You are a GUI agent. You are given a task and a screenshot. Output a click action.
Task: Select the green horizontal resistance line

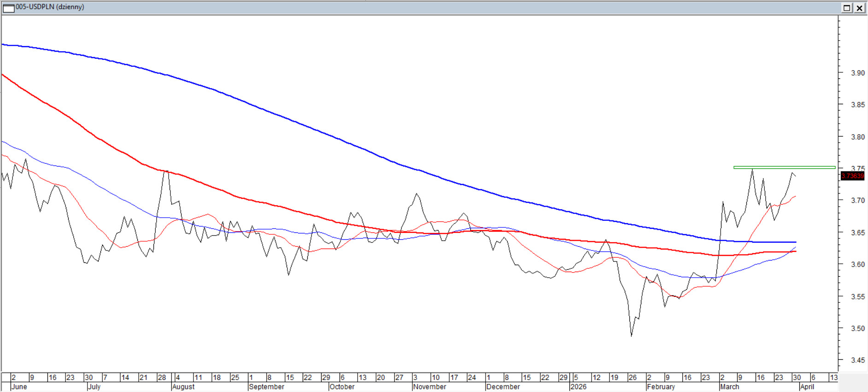coord(783,167)
